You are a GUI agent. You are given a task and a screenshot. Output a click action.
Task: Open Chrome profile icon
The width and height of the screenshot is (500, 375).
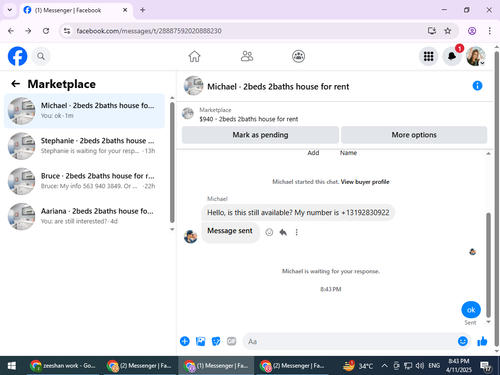click(472, 31)
